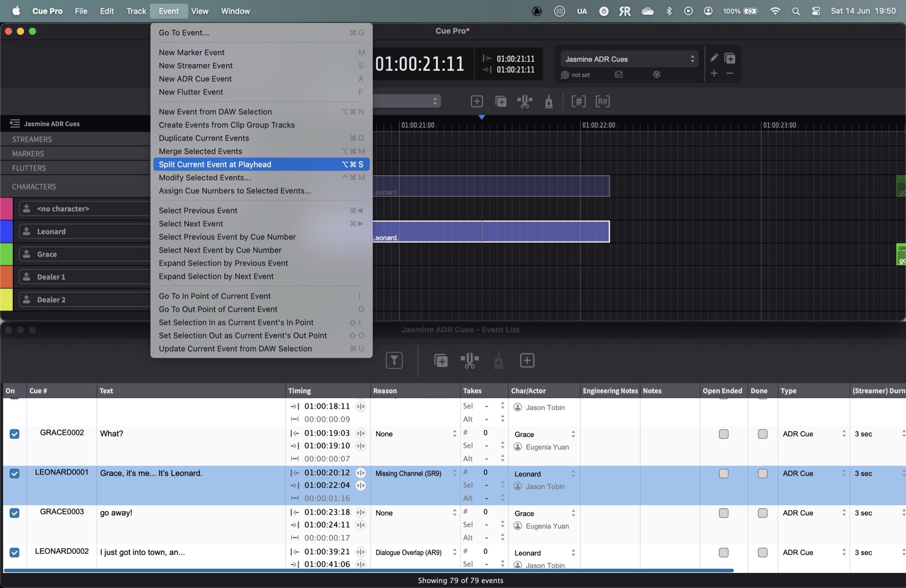This screenshot has height=588, width=906.
Task: Open macOS Spotlight search
Action: [x=796, y=11]
